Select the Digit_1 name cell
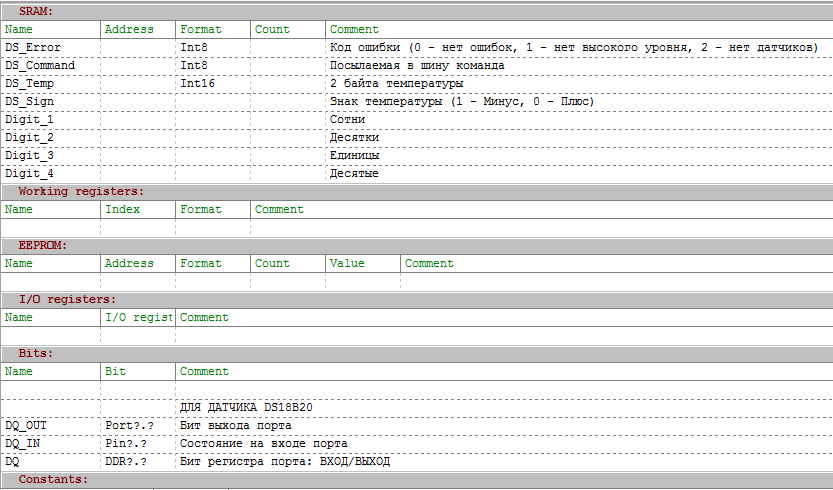The width and height of the screenshot is (833, 490). [x=50, y=119]
